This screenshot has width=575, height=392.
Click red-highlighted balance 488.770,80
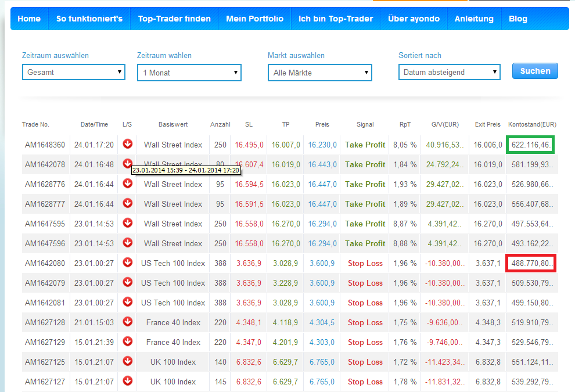530,263
